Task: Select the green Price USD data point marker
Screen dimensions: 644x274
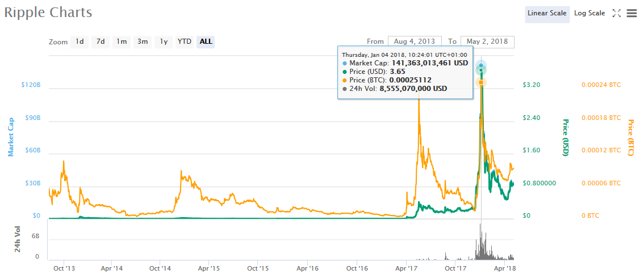Action: click(481, 70)
